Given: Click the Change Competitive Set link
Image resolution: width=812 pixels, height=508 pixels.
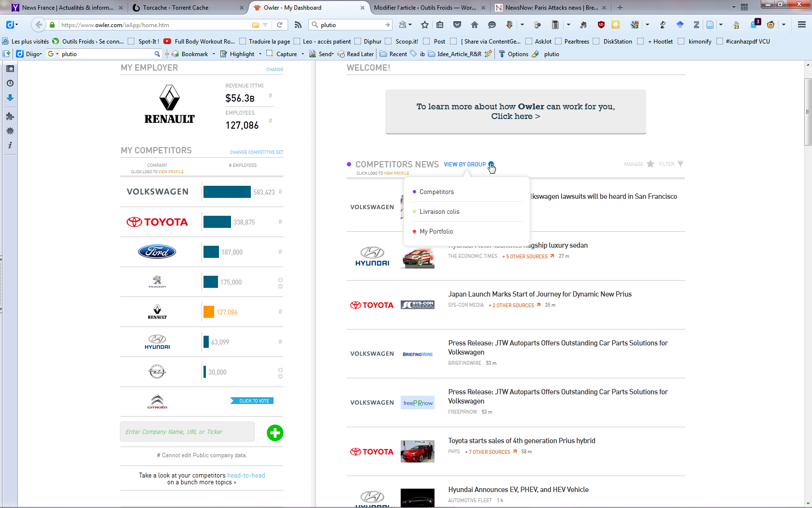Looking at the screenshot, I should click(x=257, y=152).
